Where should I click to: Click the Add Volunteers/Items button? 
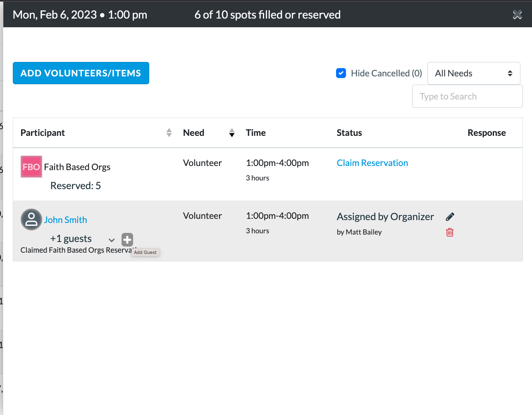click(81, 73)
